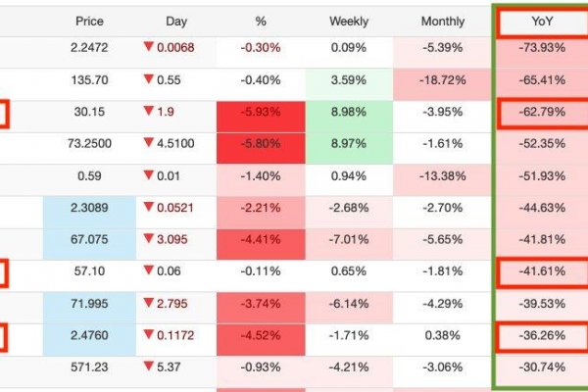Sort by the Price column header
This screenshot has height=392, width=588.
[88, 21]
